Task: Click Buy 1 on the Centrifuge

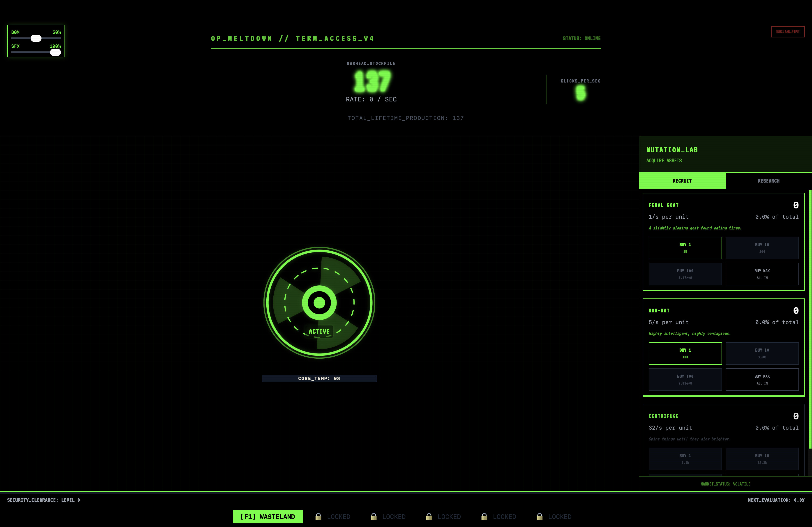Action: point(685,458)
